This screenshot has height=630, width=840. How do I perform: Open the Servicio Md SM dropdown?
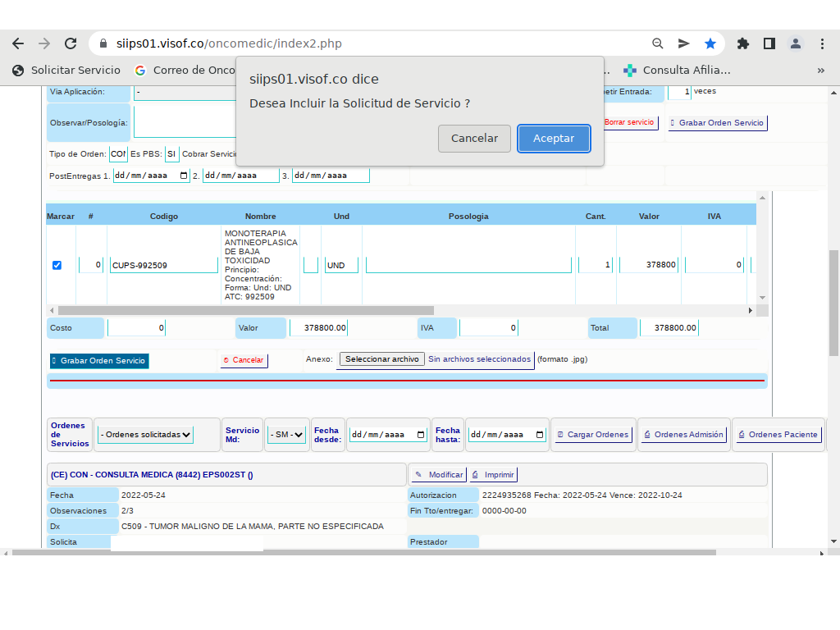[286, 435]
